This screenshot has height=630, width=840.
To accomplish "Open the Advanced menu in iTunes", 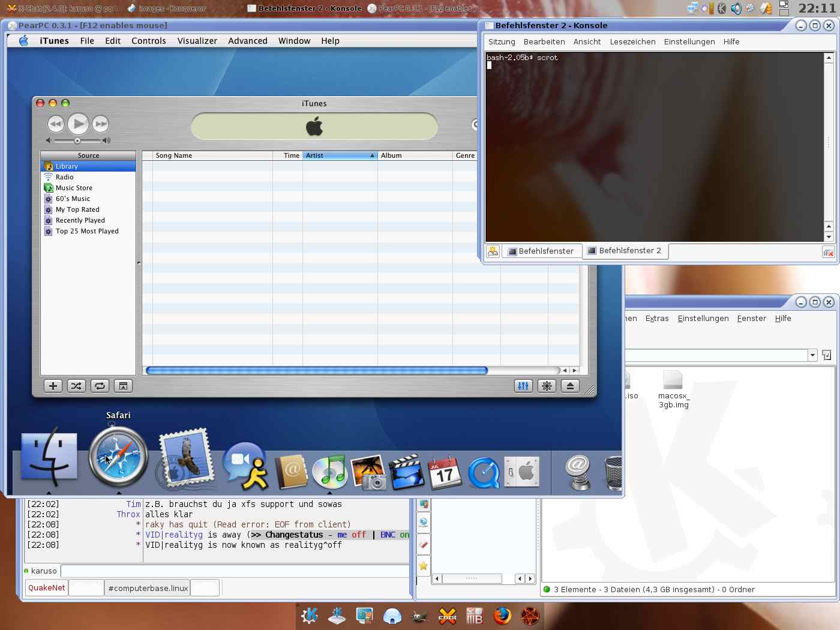I will click(248, 41).
